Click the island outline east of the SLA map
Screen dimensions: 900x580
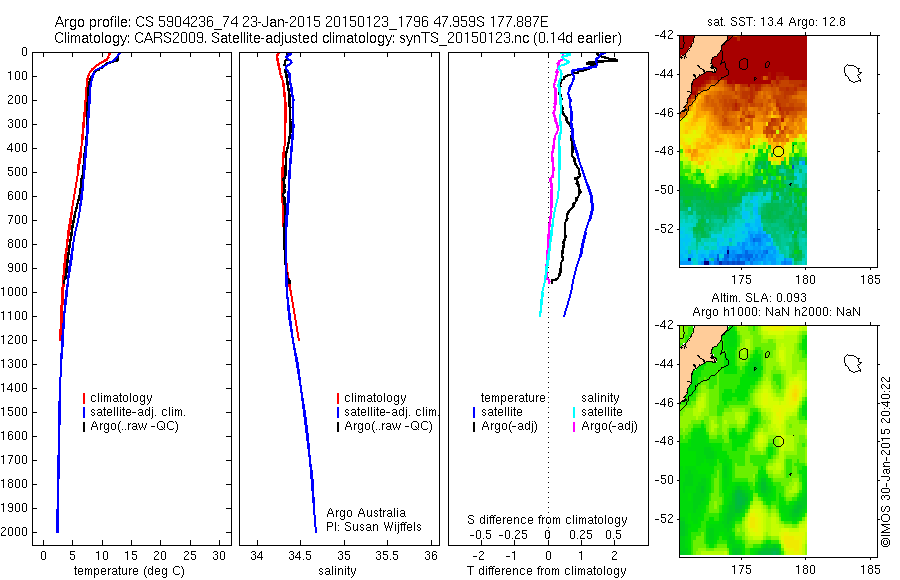coord(853,364)
